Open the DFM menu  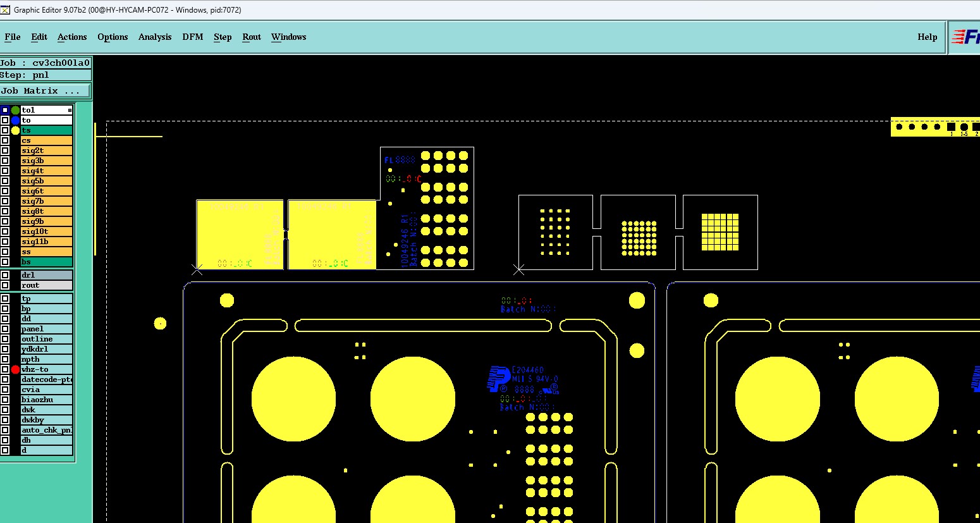[x=193, y=37]
